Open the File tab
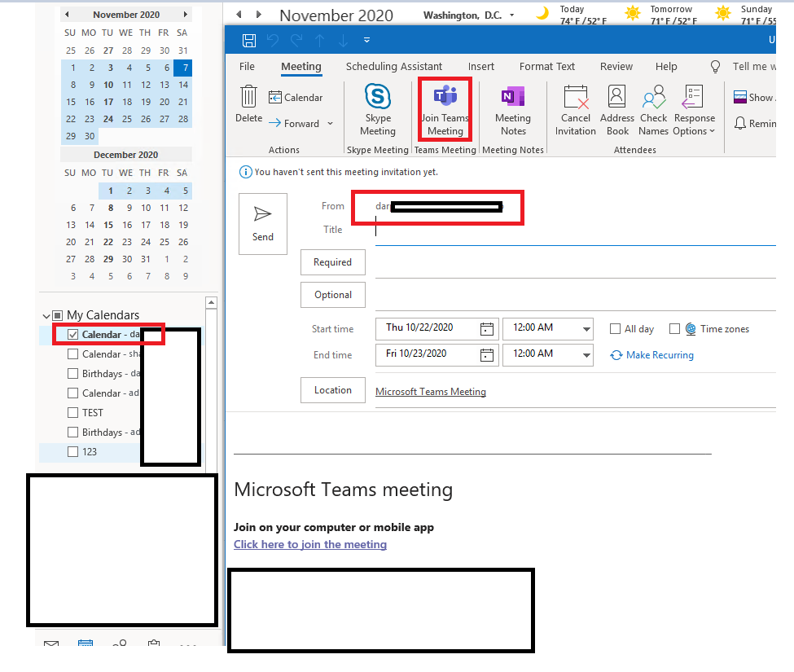 tap(247, 66)
